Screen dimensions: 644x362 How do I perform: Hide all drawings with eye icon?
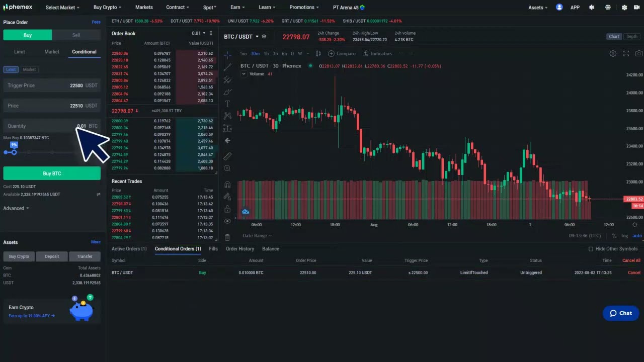[x=227, y=221]
